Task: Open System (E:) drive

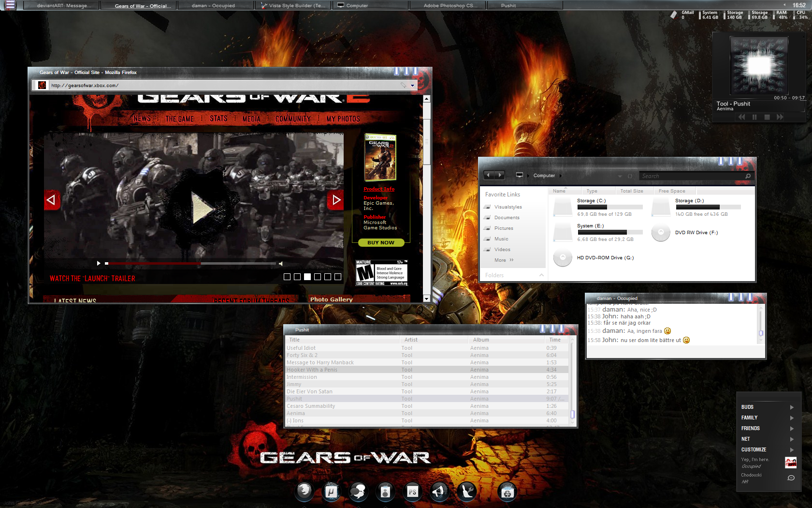Action: [x=598, y=232]
